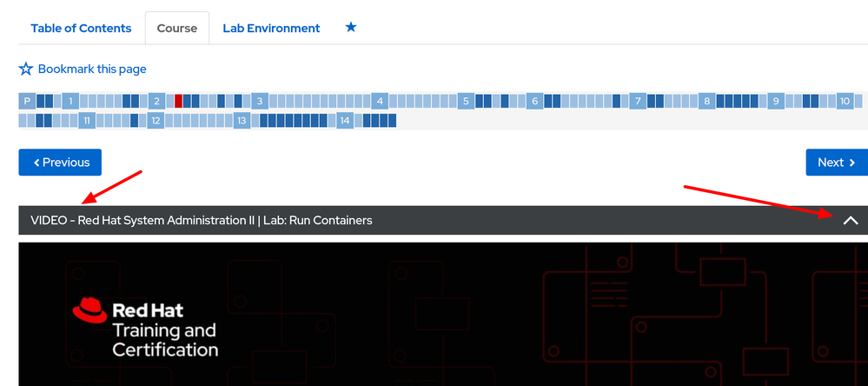Go to the Next page
Image resolution: width=868 pixels, height=386 pixels.
click(x=836, y=162)
